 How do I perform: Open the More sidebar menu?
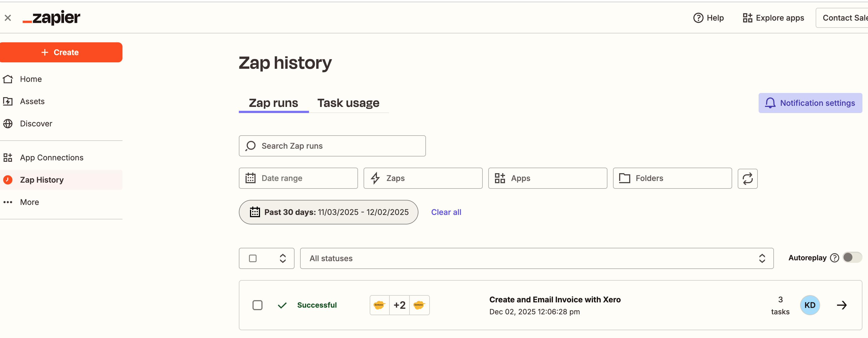tap(29, 202)
